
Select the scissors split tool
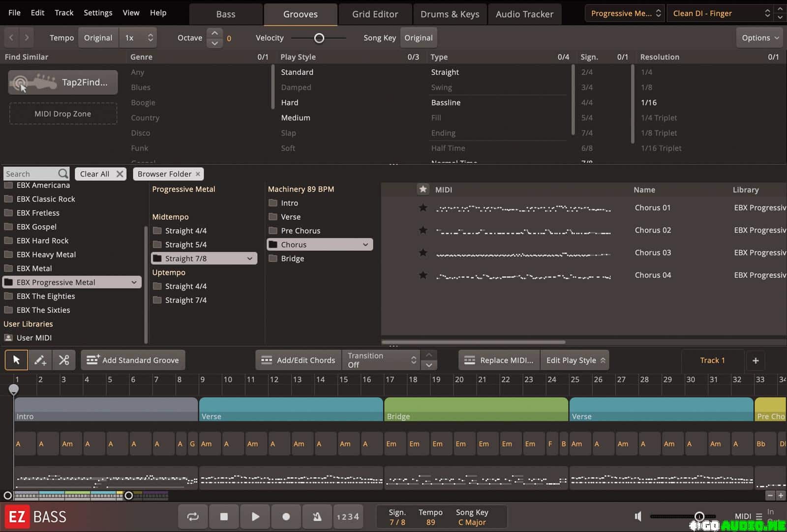tap(64, 360)
